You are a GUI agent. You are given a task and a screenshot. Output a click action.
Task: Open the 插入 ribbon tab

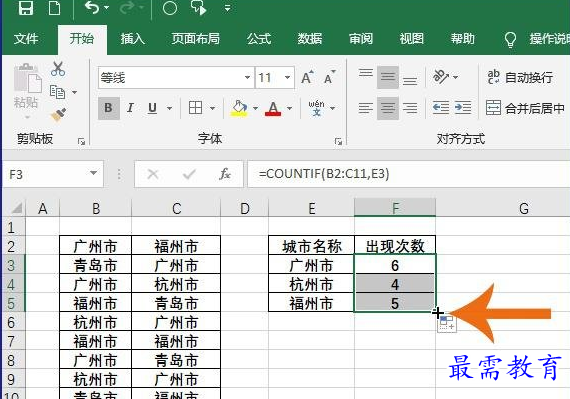[132, 39]
